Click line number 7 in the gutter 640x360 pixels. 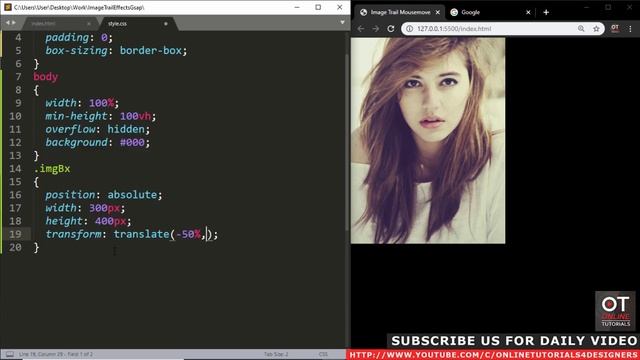(x=18, y=77)
